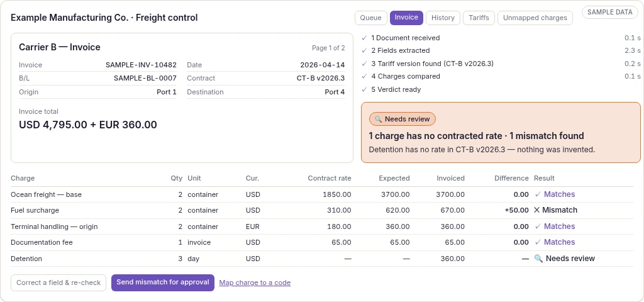
Task: Select the Detention charge name
Action: click(x=26, y=259)
